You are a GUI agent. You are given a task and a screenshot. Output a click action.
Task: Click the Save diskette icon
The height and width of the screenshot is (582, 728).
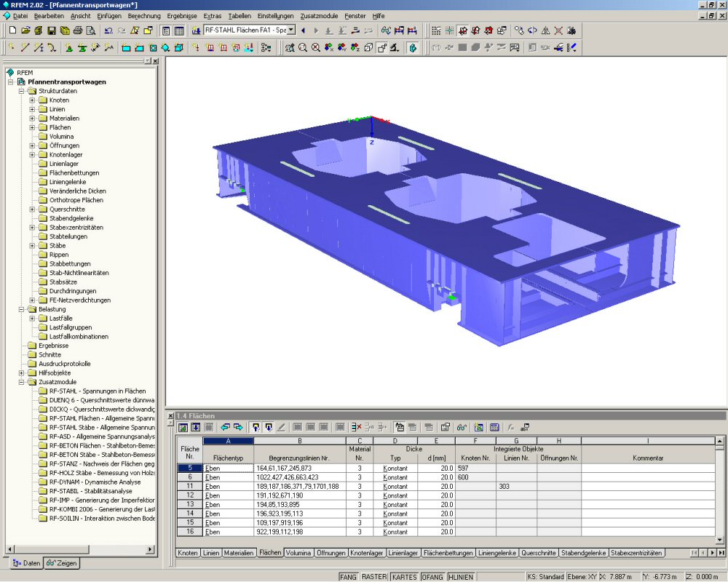52,31
